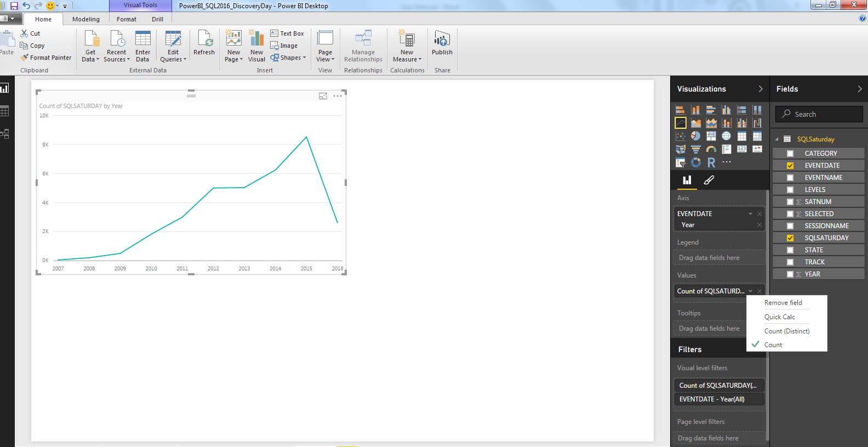Image resolution: width=868 pixels, height=447 pixels.
Task: Pick the stacked area chart visualization
Action: 711,123
